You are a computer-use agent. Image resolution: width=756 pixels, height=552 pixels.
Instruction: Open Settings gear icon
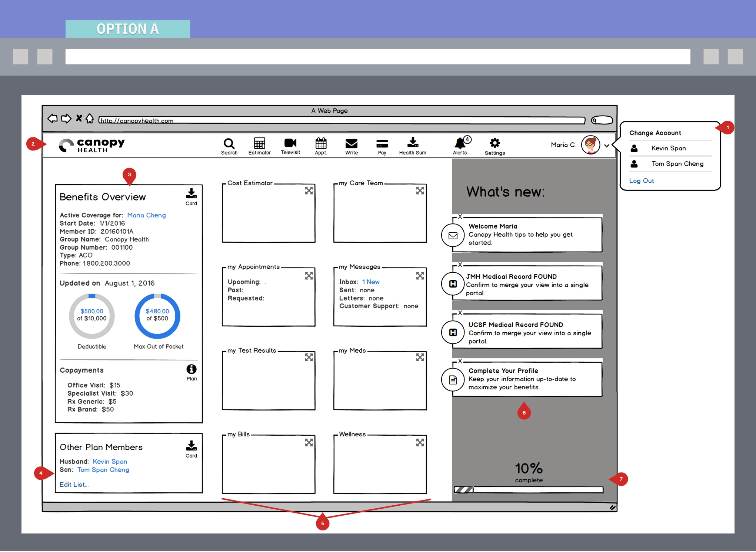[x=494, y=146]
